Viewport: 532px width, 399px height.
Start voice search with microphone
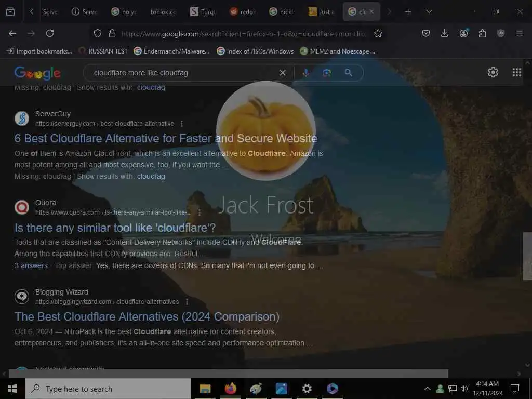305,73
